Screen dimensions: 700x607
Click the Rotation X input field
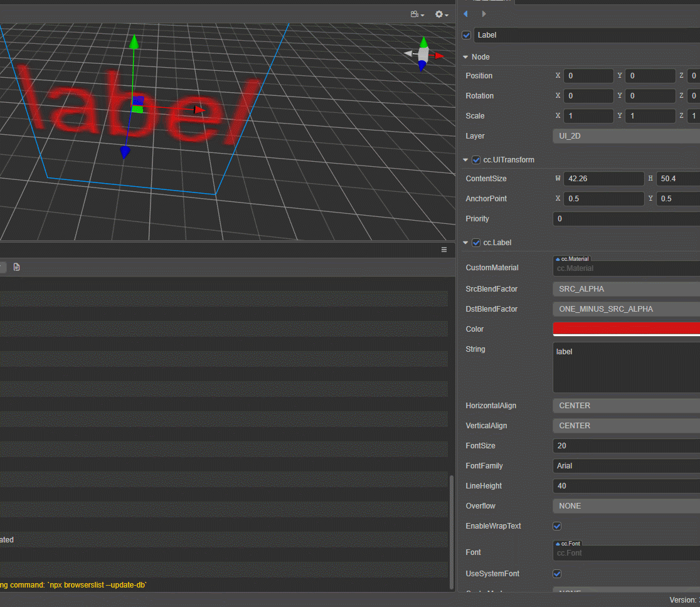click(588, 96)
